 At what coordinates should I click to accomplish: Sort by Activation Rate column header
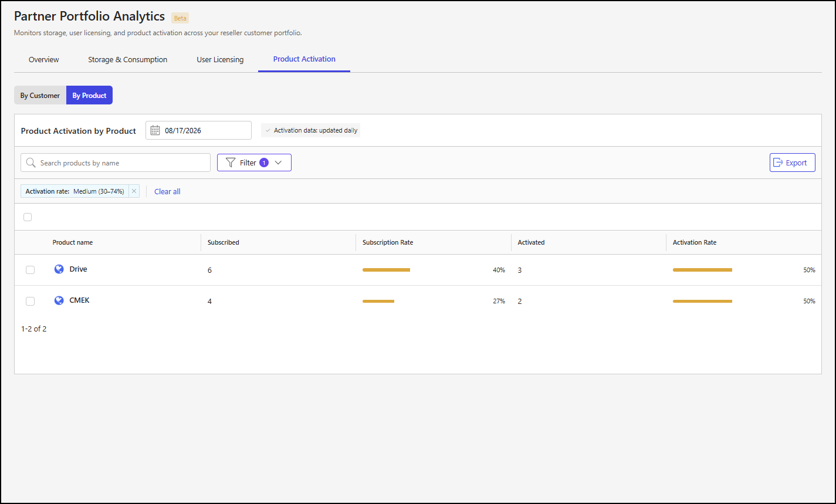pyautogui.click(x=695, y=242)
